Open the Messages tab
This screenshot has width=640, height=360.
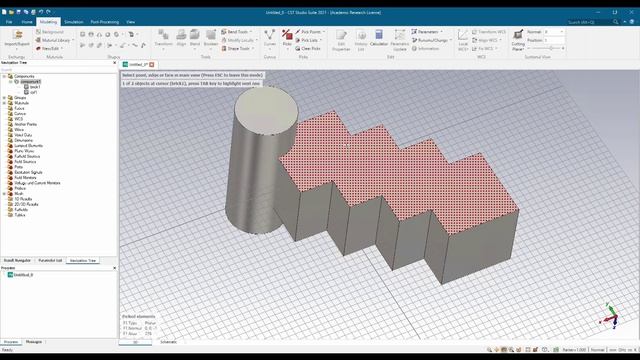click(x=34, y=342)
